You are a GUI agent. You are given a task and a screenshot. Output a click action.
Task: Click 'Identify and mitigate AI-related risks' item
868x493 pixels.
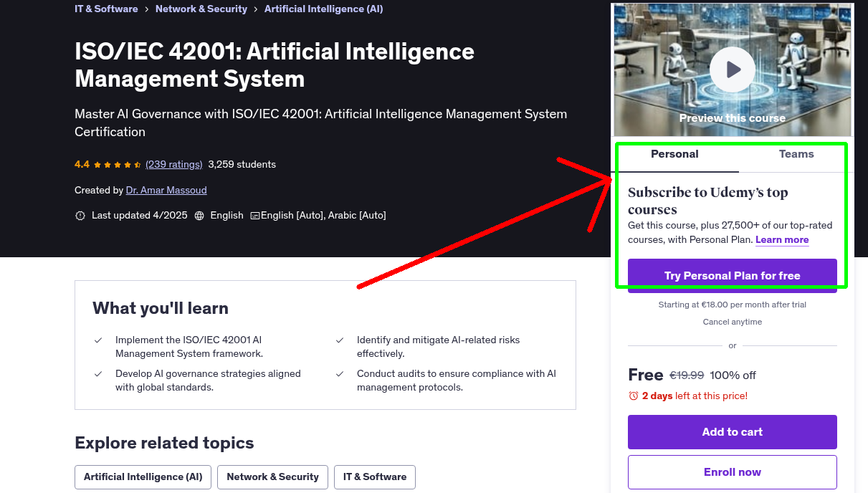click(439, 347)
